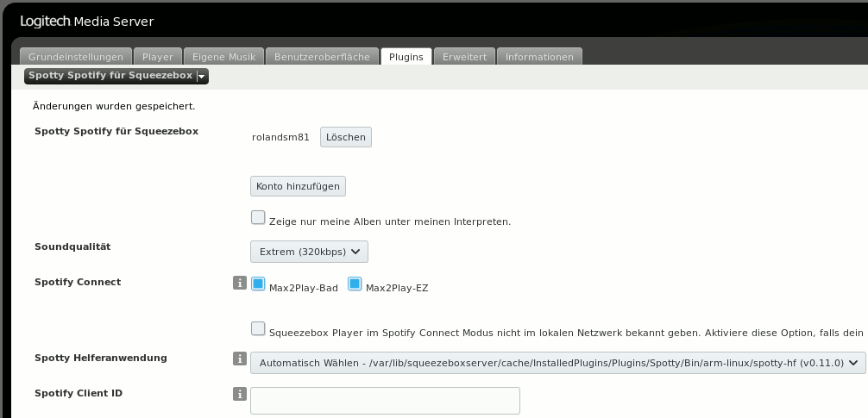Open the Soundqualität dropdown

[309, 252]
